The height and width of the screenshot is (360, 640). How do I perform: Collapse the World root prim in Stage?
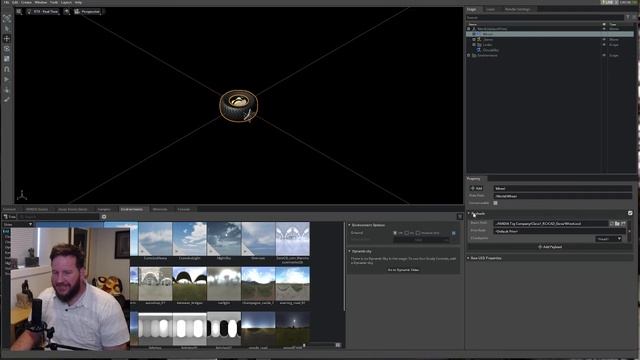(469, 29)
